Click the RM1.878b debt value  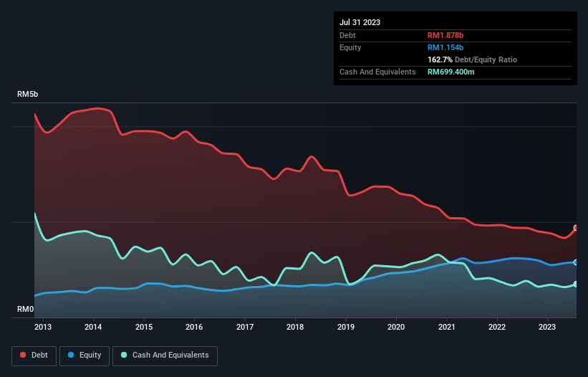point(445,35)
